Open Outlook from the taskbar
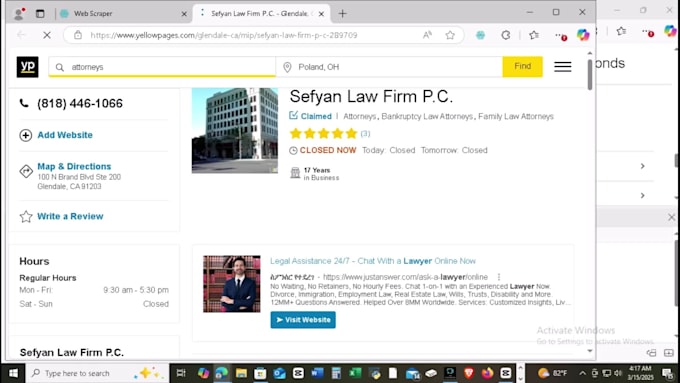Image resolution: width=680 pixels, height=383 pixels. tap(279, 373)
